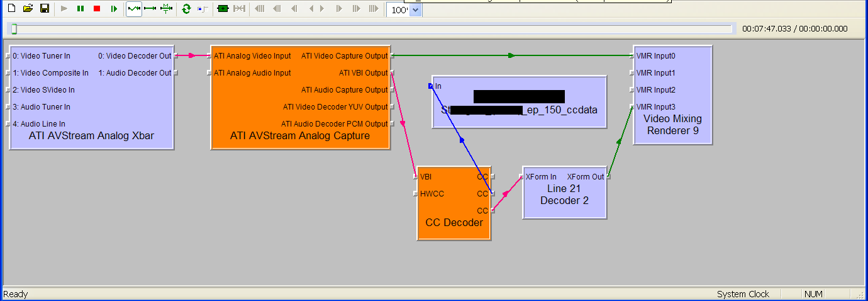The height and width of the screenshot is (301, 868).
Task: Click the seek bar slider thumb
Action: (x=14, y=29)
